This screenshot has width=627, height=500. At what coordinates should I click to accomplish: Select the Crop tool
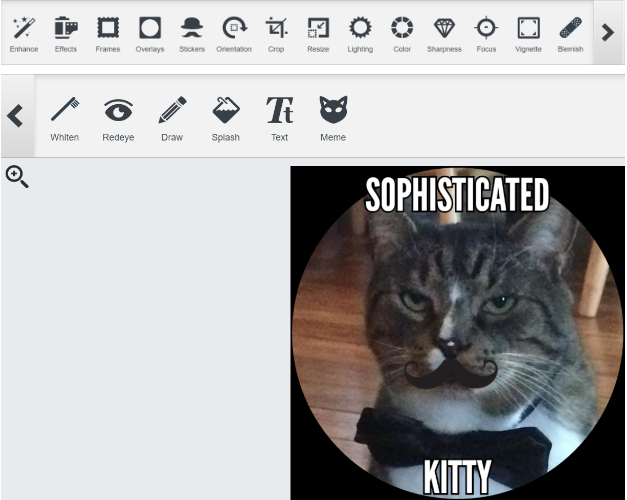point(276,34)
